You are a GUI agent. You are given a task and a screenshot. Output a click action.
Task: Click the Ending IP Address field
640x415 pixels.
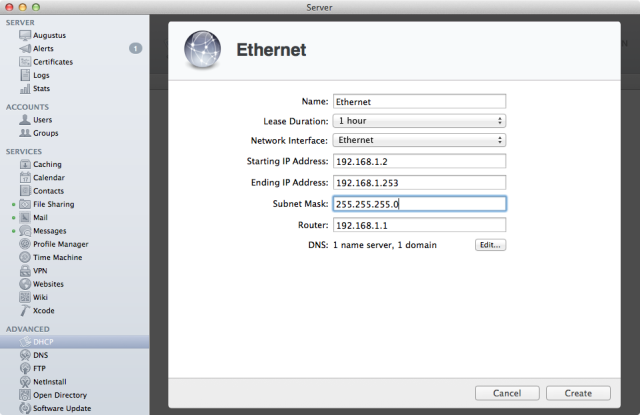point(419,182)
